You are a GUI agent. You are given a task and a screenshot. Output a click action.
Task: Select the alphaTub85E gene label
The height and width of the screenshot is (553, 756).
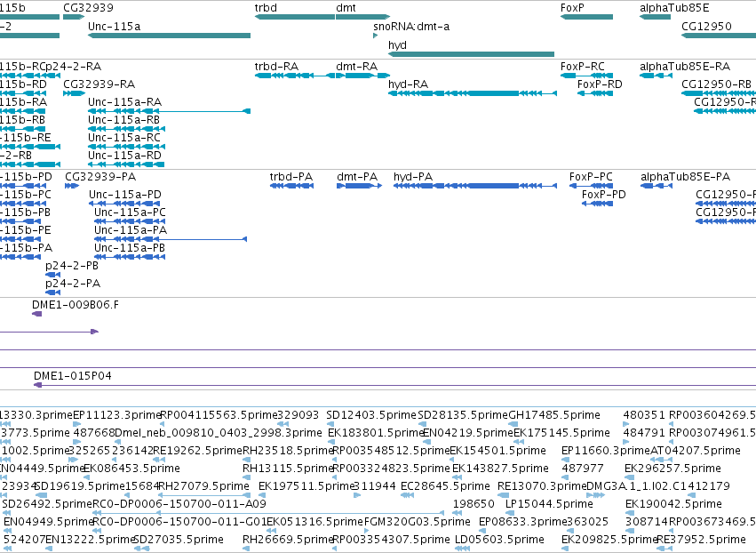click(x=674, y=8)
